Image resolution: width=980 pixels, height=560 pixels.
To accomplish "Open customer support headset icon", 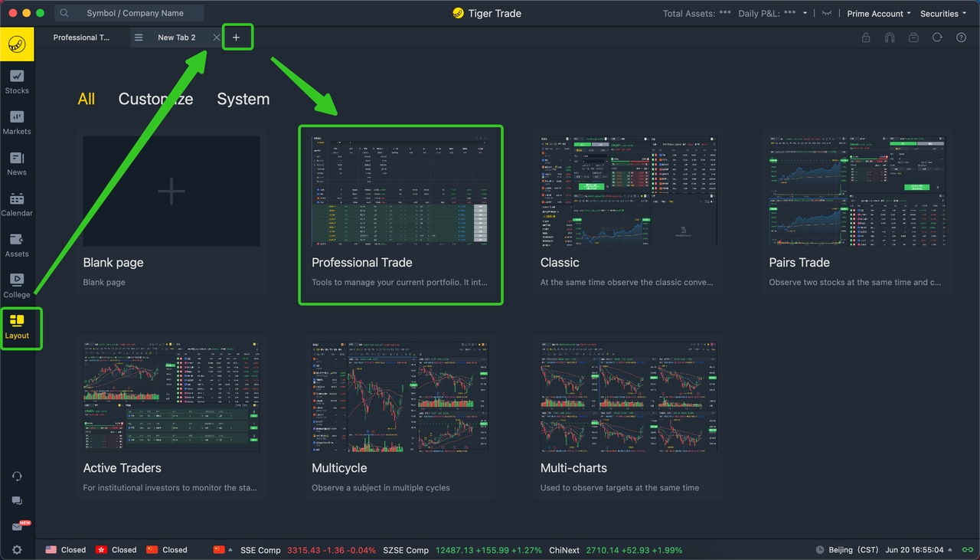I will [x=17, y=476].
